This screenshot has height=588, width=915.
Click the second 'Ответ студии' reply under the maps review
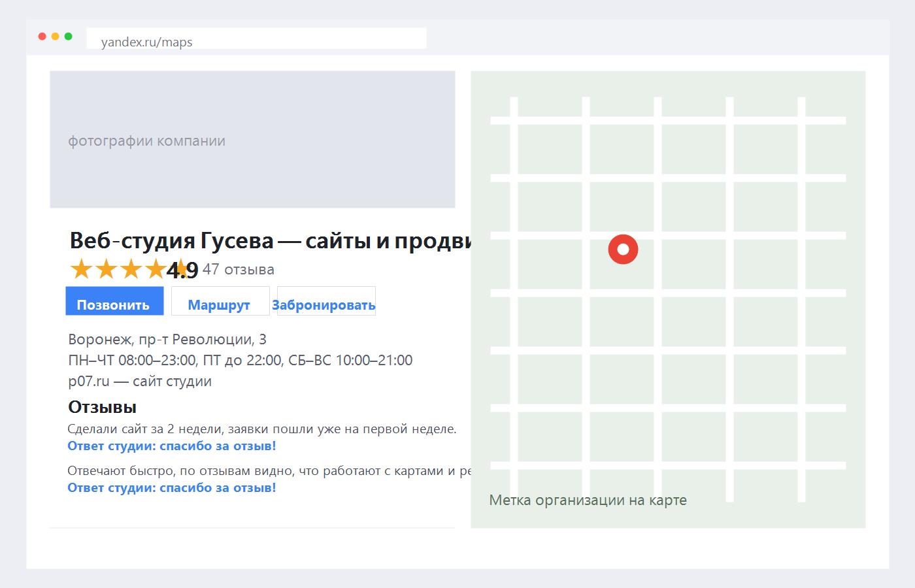[x=172, y=488]
